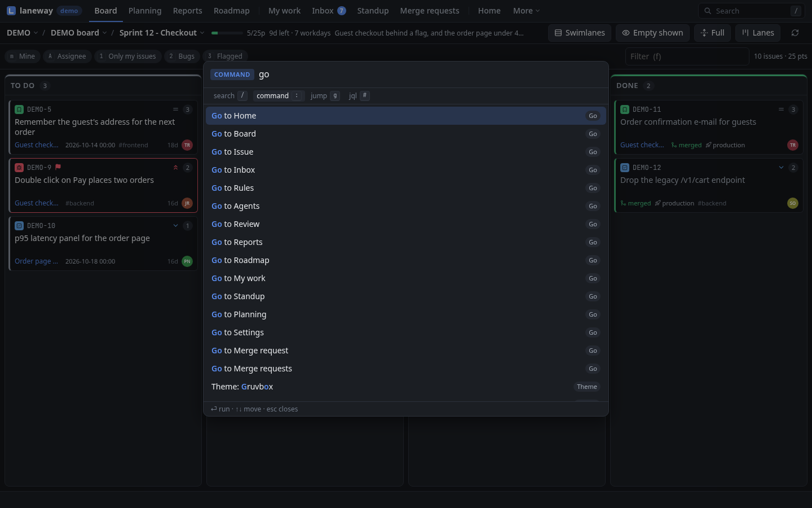The width and height of the screenshot is (812, 508).
Task: Click the task type icon on DEMO-12
Action: point(625,168)
